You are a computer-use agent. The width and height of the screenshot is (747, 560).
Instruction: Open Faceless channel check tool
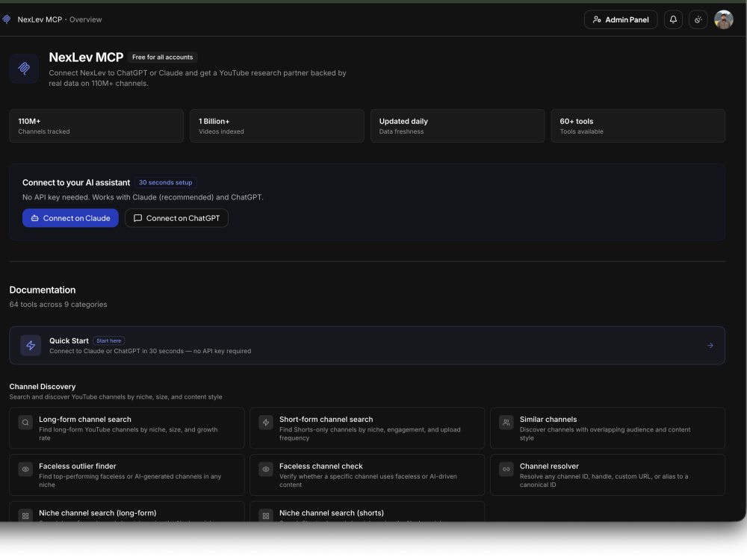click(x=367, y=475)
